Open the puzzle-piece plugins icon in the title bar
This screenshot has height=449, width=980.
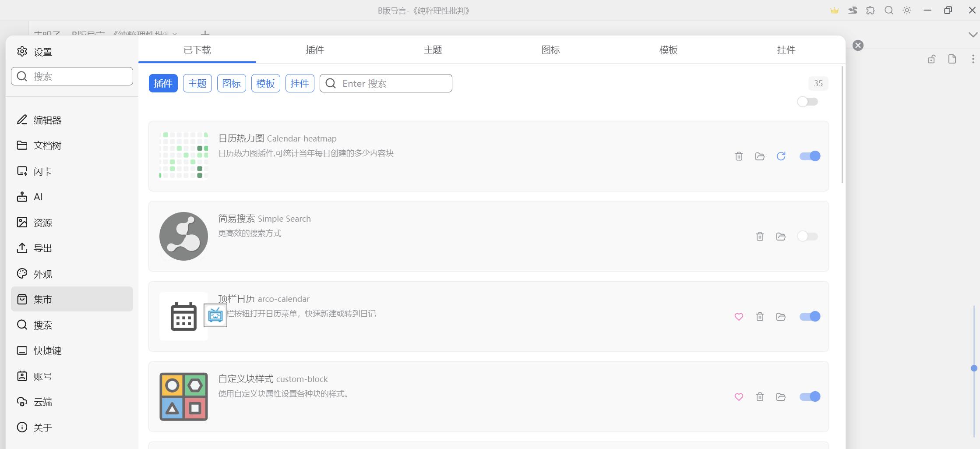[871, 11]
